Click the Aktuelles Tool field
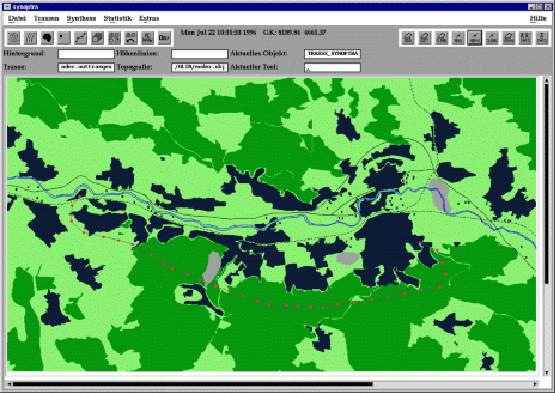 pos(332,67)
